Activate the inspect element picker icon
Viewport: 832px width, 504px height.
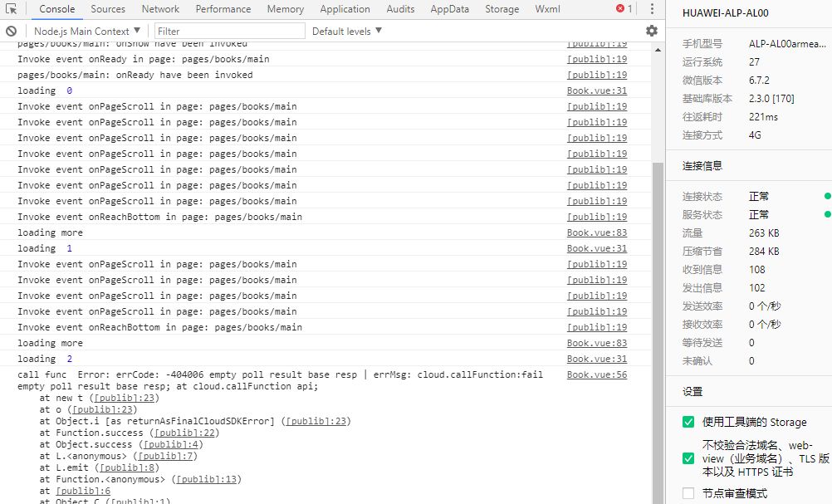pyautogui.click(x=11, y=9)
